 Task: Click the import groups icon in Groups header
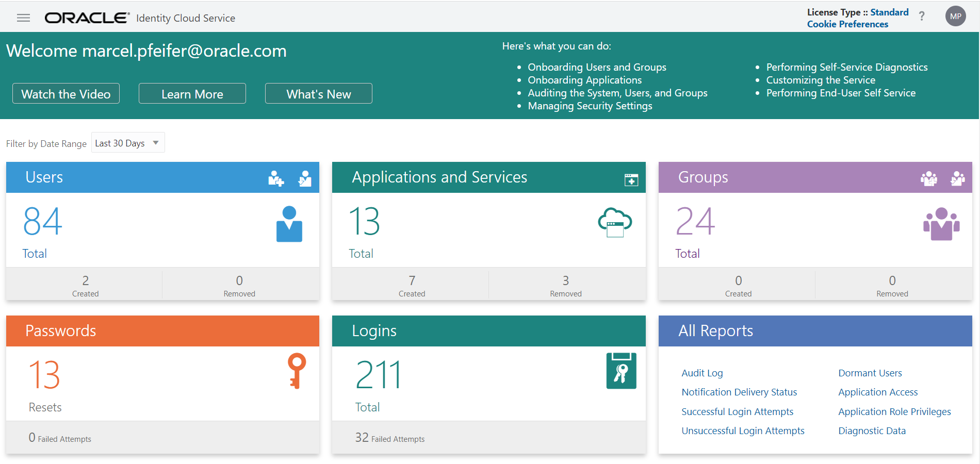click(x=958, y=178)
